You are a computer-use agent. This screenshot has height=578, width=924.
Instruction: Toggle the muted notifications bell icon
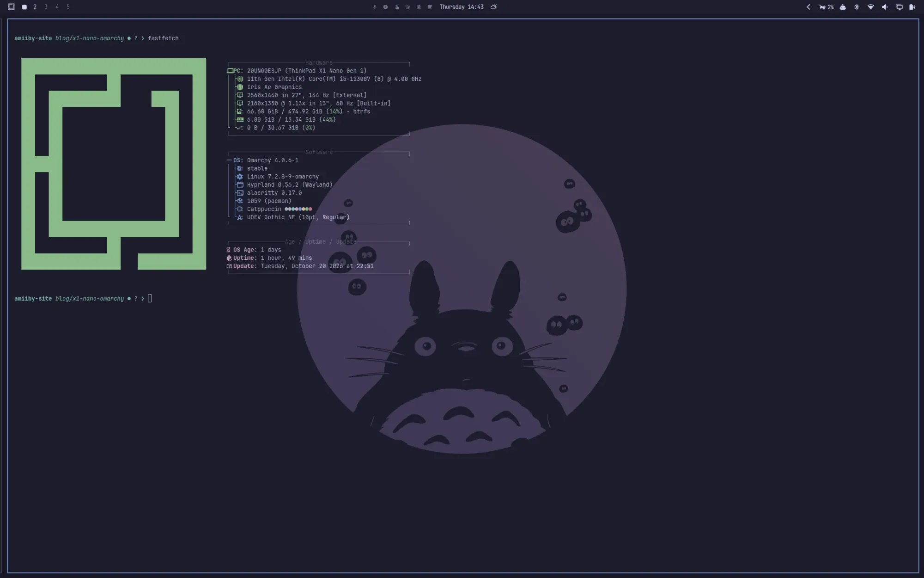tap(419, 7)
